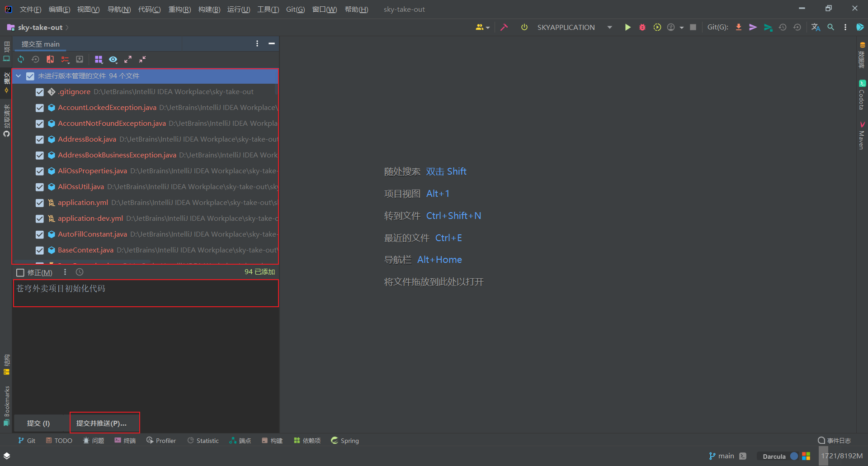Select application-dev.yml file row

pos(146,219)
